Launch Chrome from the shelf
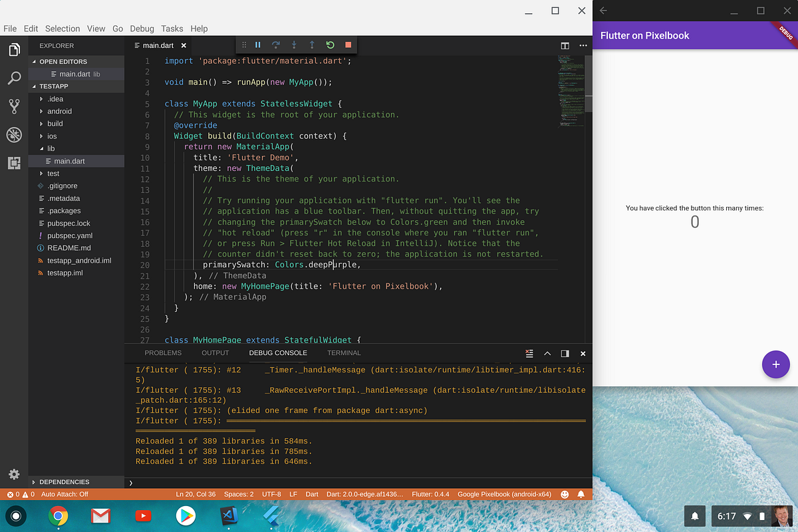This screenshot has width=798, height=532. tap(58, 516)
